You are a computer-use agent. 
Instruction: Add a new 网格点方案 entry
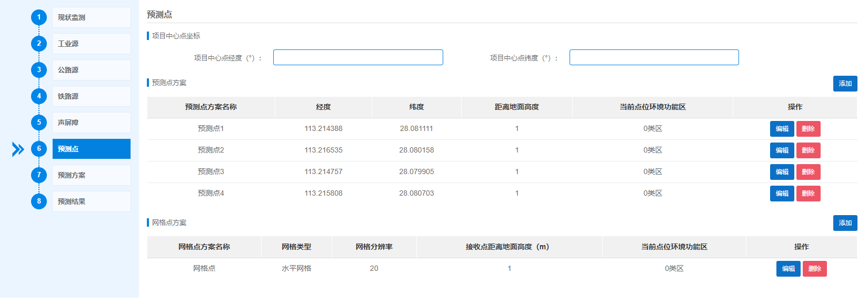coord(845,223)
